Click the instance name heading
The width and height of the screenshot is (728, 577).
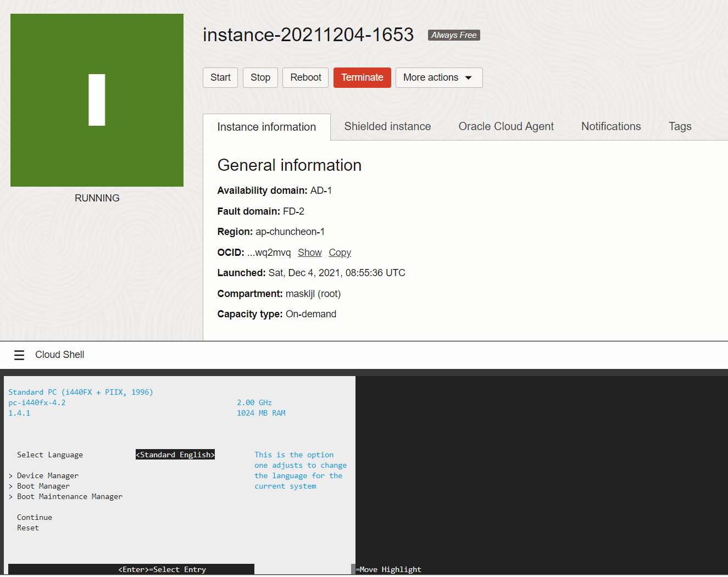tap(308, 35)
